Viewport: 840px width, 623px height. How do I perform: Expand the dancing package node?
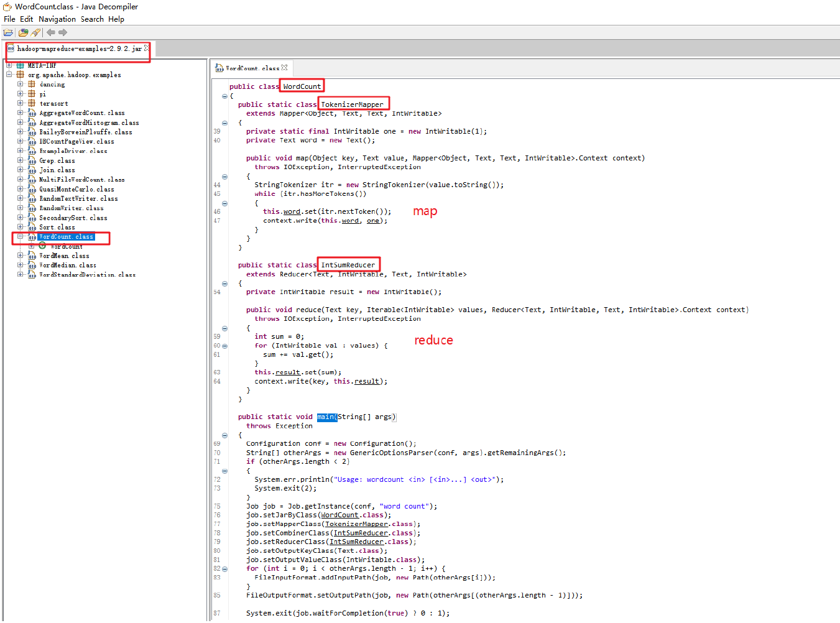20,84
